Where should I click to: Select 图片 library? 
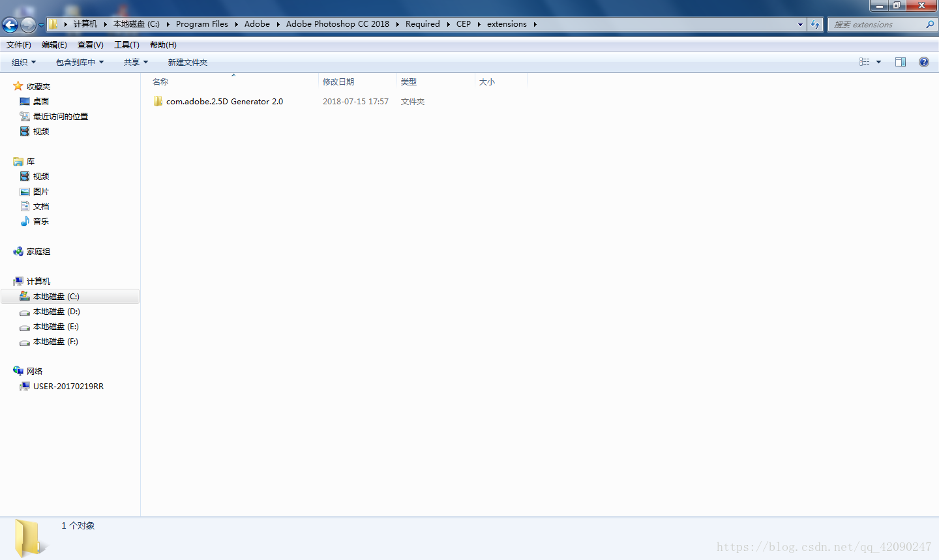point(41,191)
